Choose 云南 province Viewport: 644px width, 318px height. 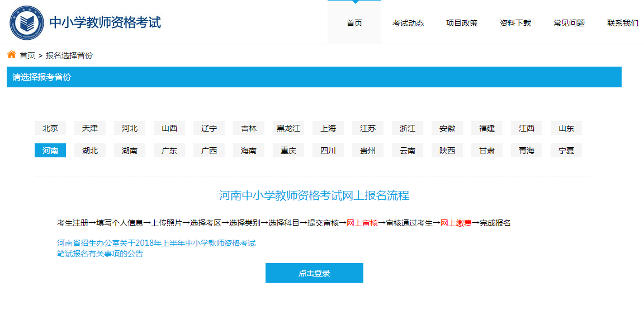(x=408, y=150)
